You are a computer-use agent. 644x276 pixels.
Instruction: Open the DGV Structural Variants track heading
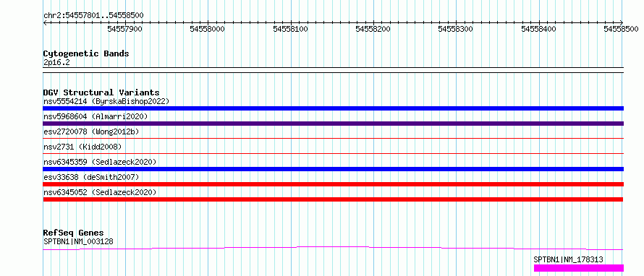[101, 92]
